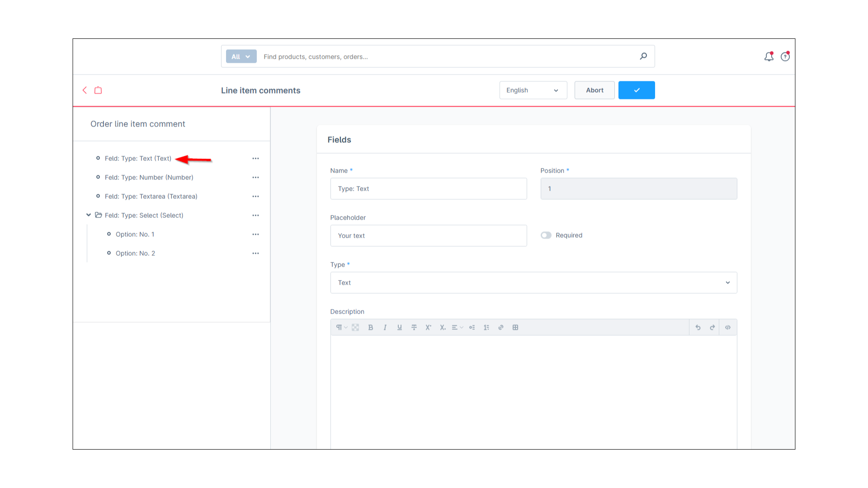The height and width of the screenshot is (488, 868).
Task: Open the English language dropdown
Action: click(x=530, y=90)
